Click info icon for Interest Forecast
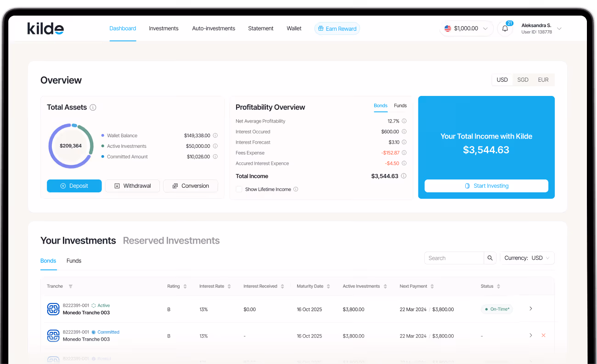Viewport: 597px width, 364px height. 404,142
